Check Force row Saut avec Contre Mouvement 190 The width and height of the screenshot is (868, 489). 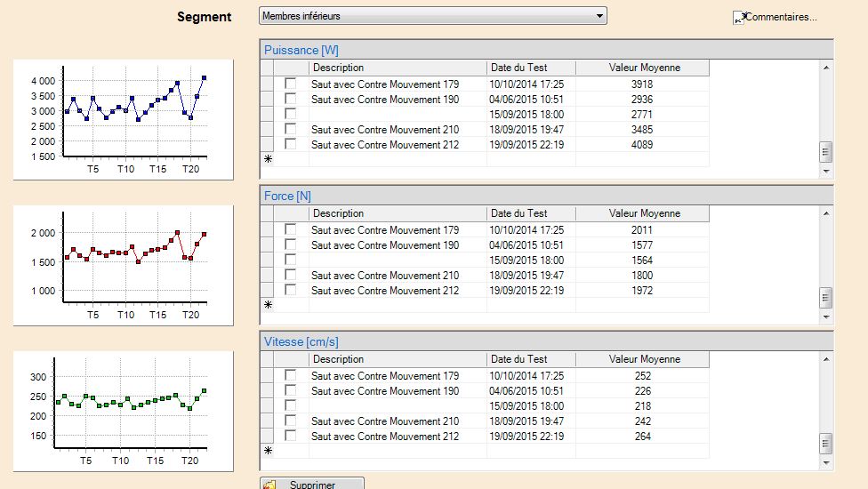[x=290, y=244]
